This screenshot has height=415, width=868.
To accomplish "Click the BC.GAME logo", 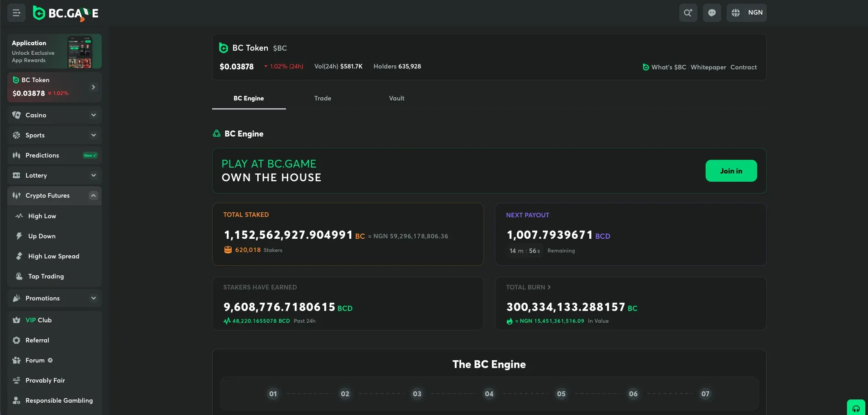I will pos(66,13).
